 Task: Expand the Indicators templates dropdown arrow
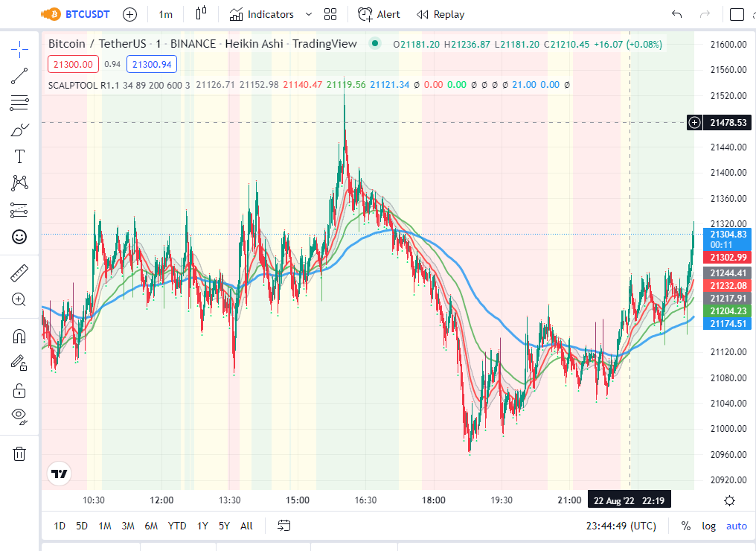coord(309,14)
